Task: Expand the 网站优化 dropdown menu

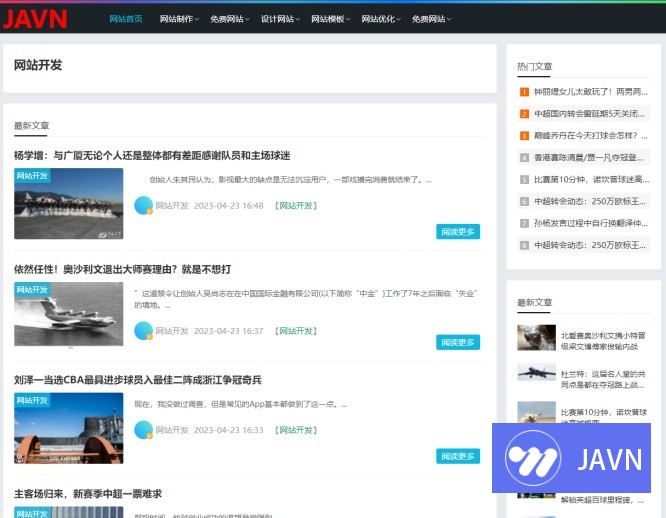Action: pyautogui.click(x=381, y=19)
